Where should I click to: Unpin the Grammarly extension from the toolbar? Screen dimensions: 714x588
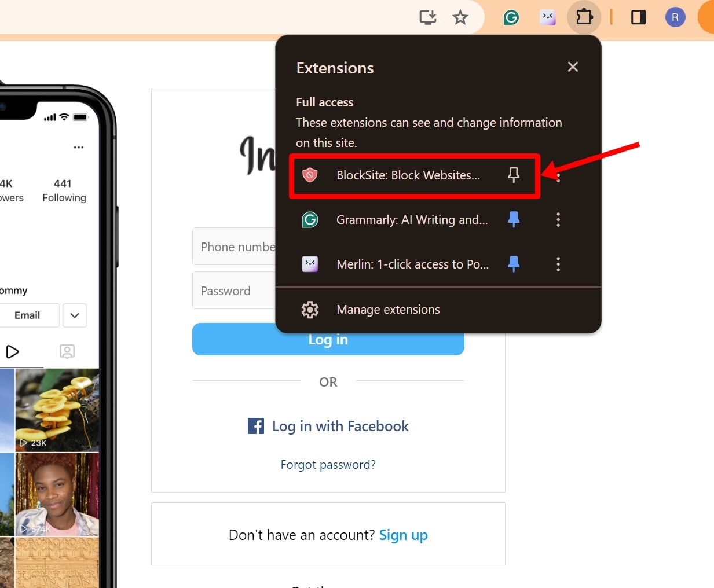[x=514, y=219]
